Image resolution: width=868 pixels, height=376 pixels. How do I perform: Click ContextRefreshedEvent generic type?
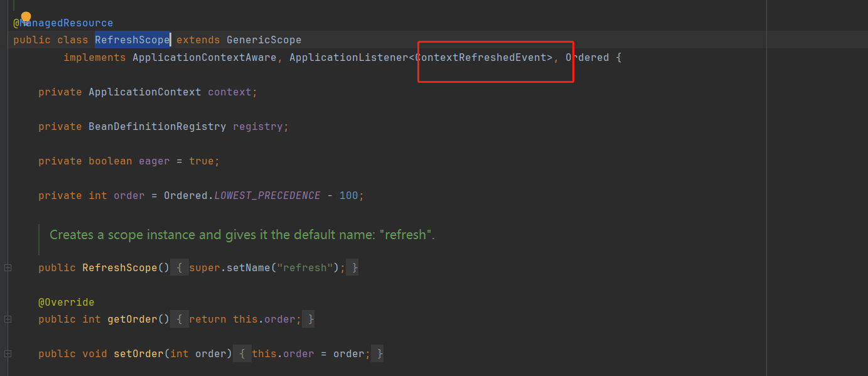point(481,58)
